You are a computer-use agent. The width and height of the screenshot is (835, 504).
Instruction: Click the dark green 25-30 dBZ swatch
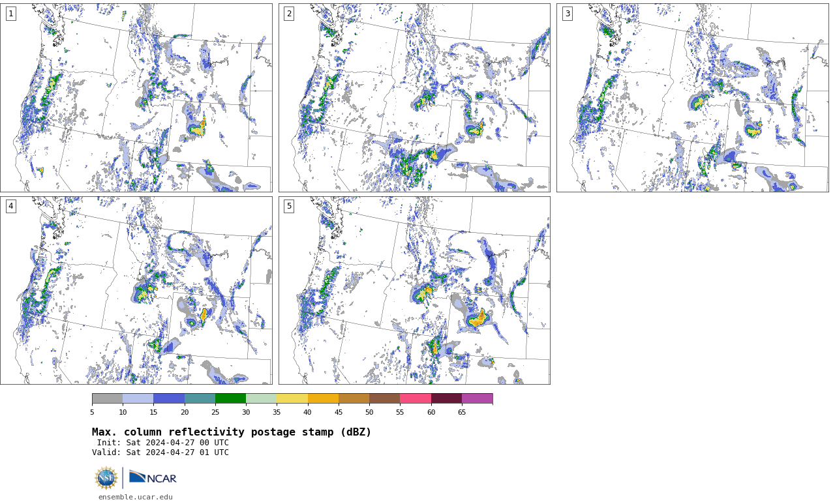230,398
